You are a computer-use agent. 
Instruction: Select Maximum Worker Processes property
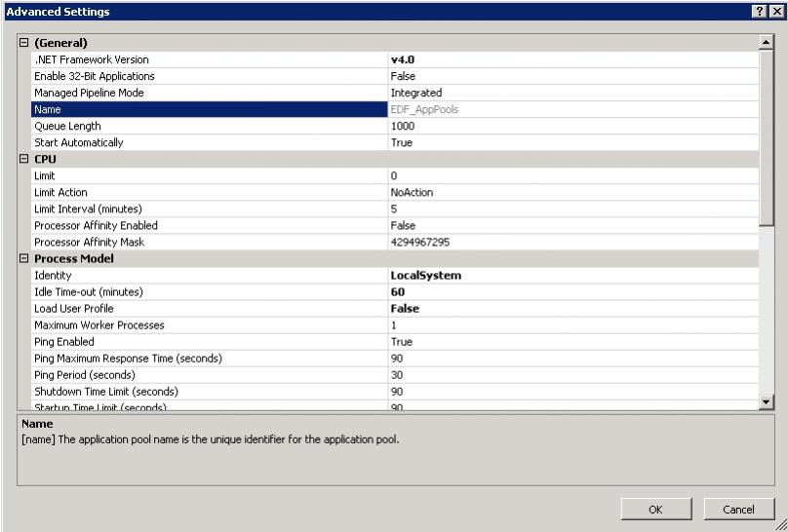click(209, 324)
